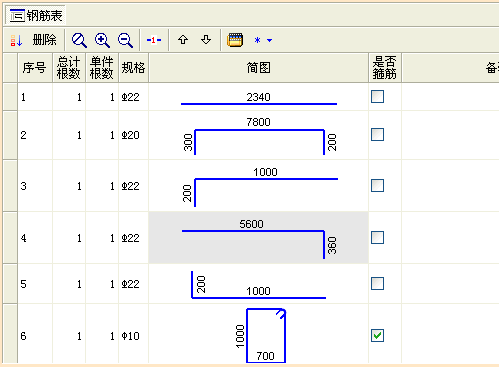
Task: Click the Φ22 specification cell in row 4
Action: [x=133, y=238]
